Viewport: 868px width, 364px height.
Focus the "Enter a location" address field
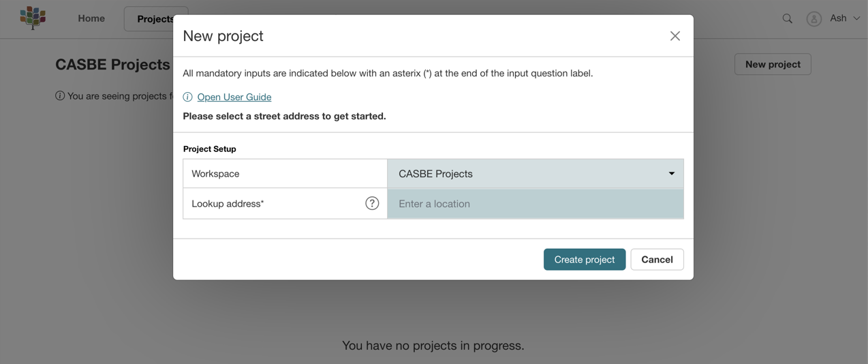[x=535, y=204]
